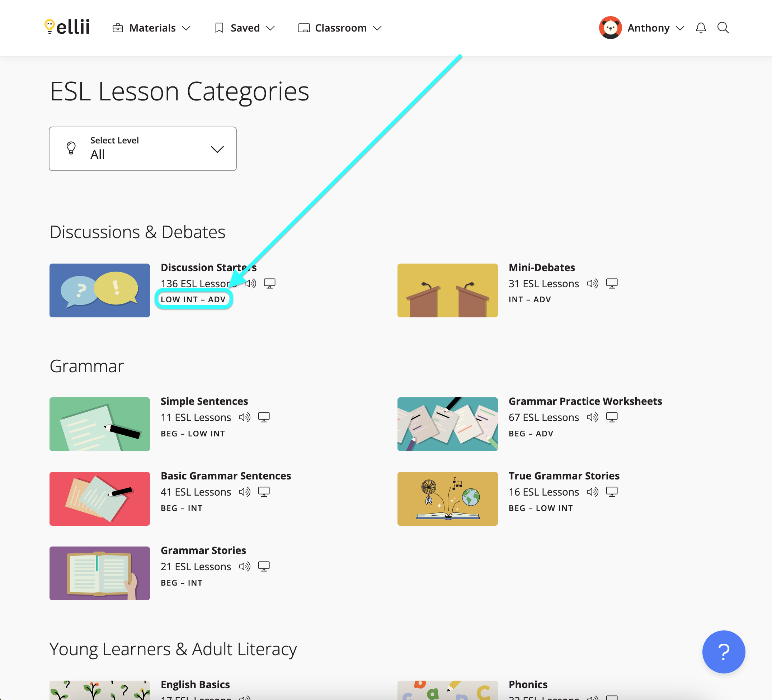Open notifications via the bell icon

701,28
